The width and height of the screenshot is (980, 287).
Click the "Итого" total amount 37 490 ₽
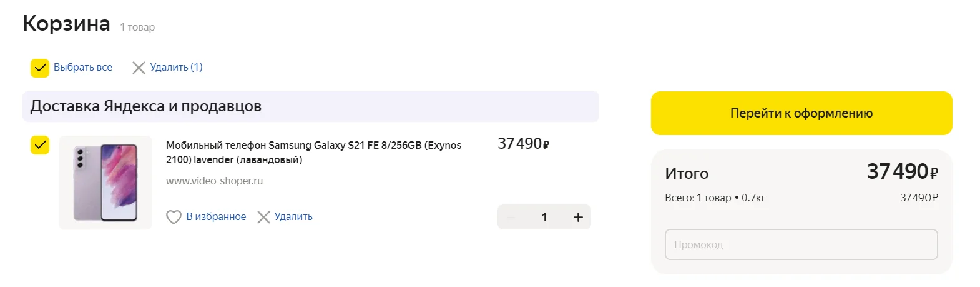[903, 171]
